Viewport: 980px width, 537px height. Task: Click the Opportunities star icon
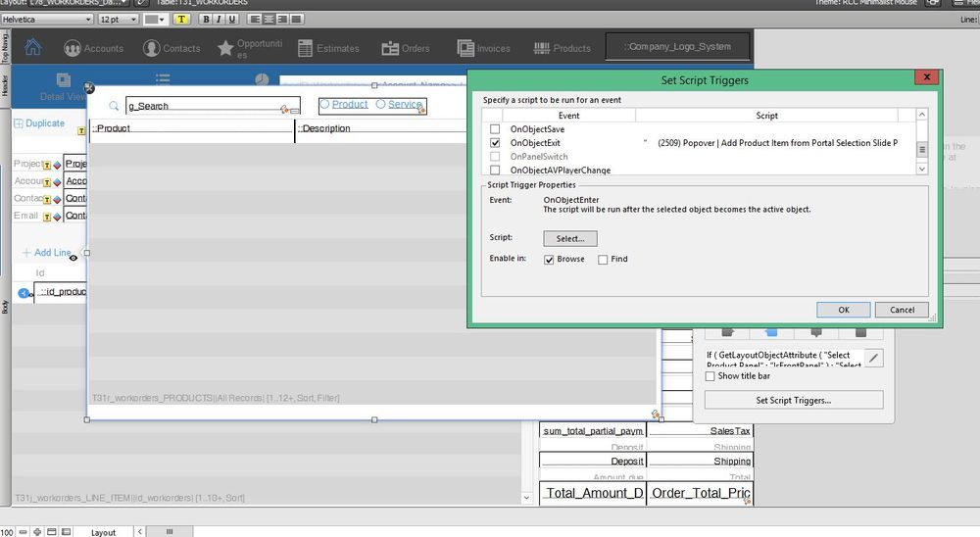225,48
